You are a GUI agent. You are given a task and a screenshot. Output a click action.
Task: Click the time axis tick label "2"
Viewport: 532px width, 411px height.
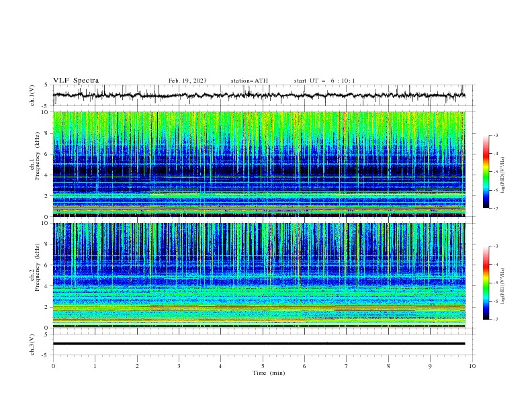137,366
